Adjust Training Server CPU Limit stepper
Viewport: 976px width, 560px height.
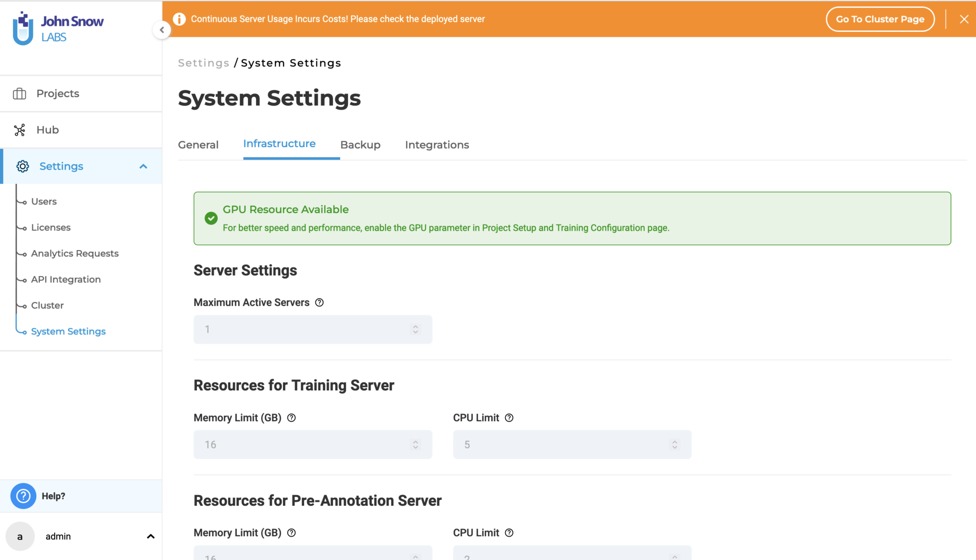click(x=675, y=445)
